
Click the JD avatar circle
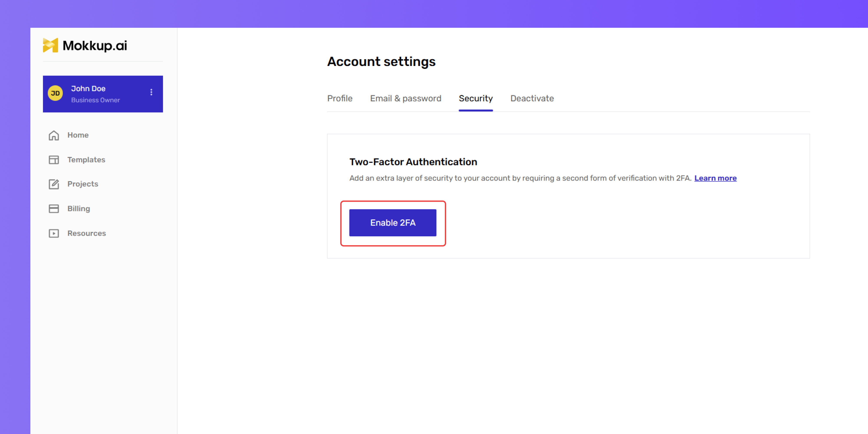coord(55,93)
